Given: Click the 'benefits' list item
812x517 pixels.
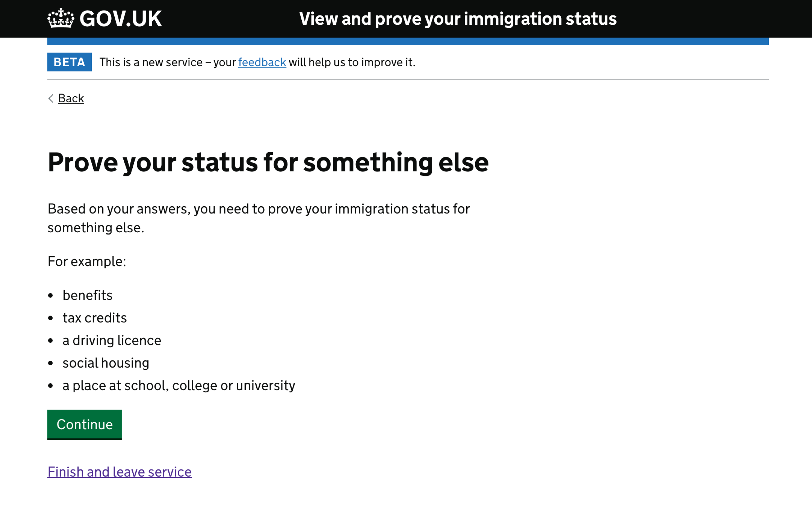Looking at the screenshot, I should 88,295.
